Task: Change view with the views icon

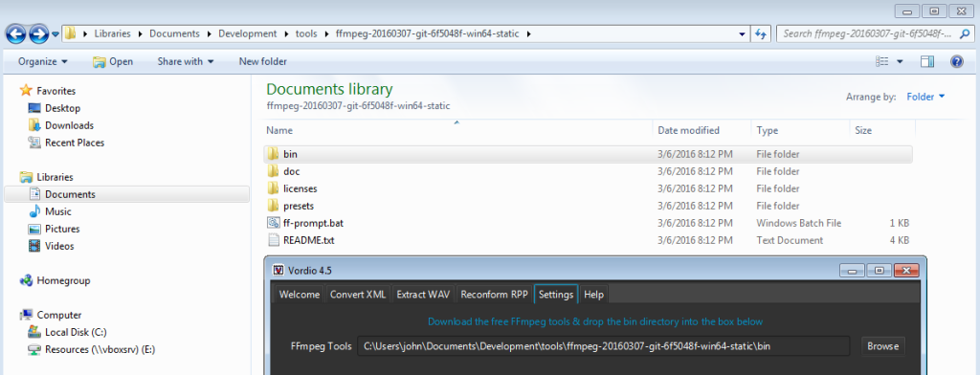Action: click(882, 61)
